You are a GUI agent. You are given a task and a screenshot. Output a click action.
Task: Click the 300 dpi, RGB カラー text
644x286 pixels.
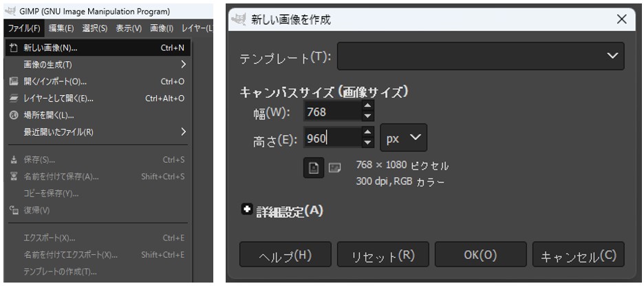[x=400, y=181]
